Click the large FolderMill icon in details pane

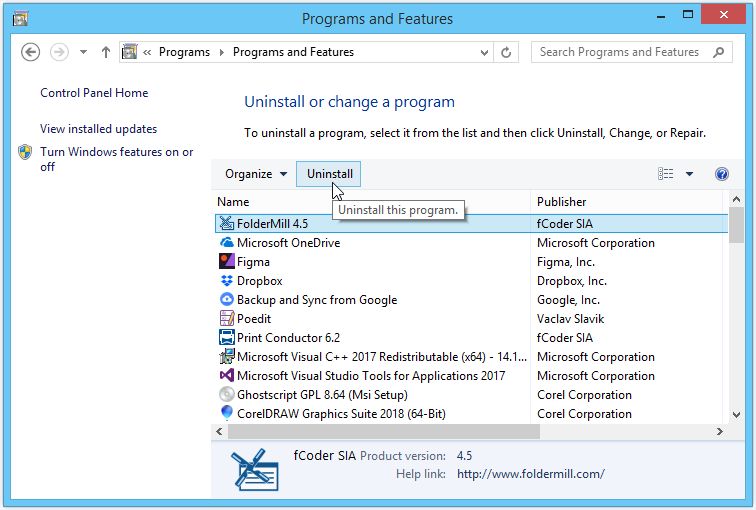[x=255, y=469]
